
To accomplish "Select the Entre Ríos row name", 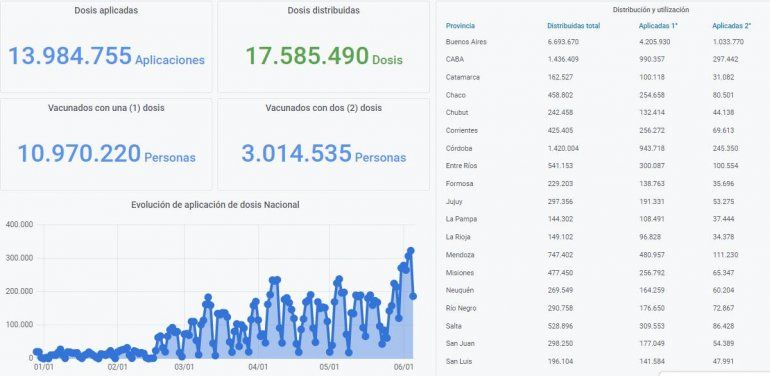I will point(461,166).
